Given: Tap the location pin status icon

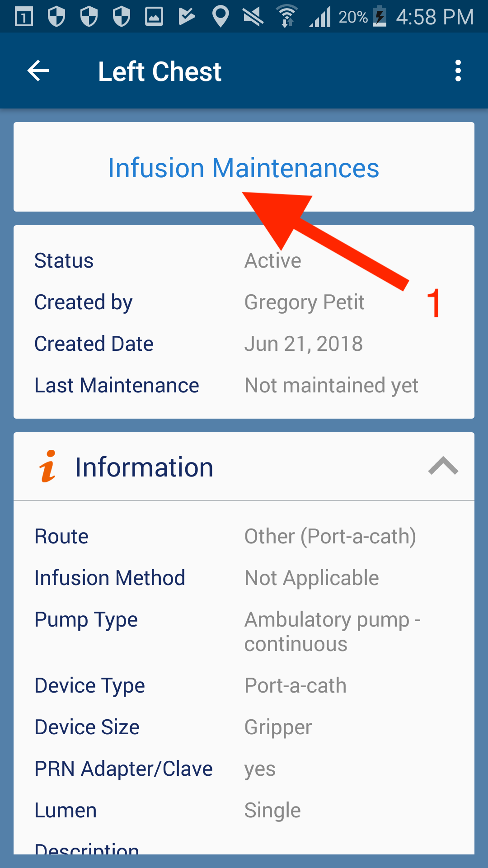Looking at the screenshot, I should [x=220, y=17].
